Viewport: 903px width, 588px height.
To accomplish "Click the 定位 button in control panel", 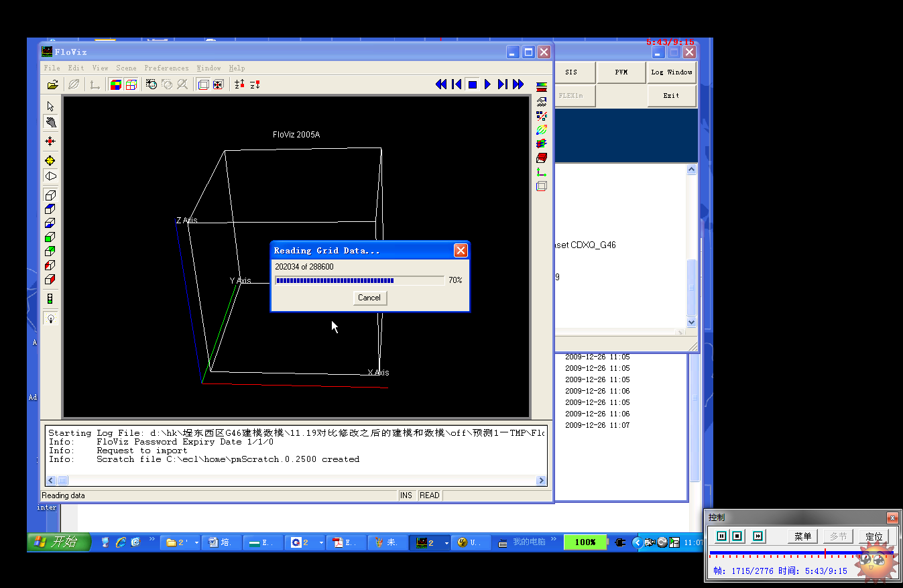I will pyautogui.click(x=874, y=536).
